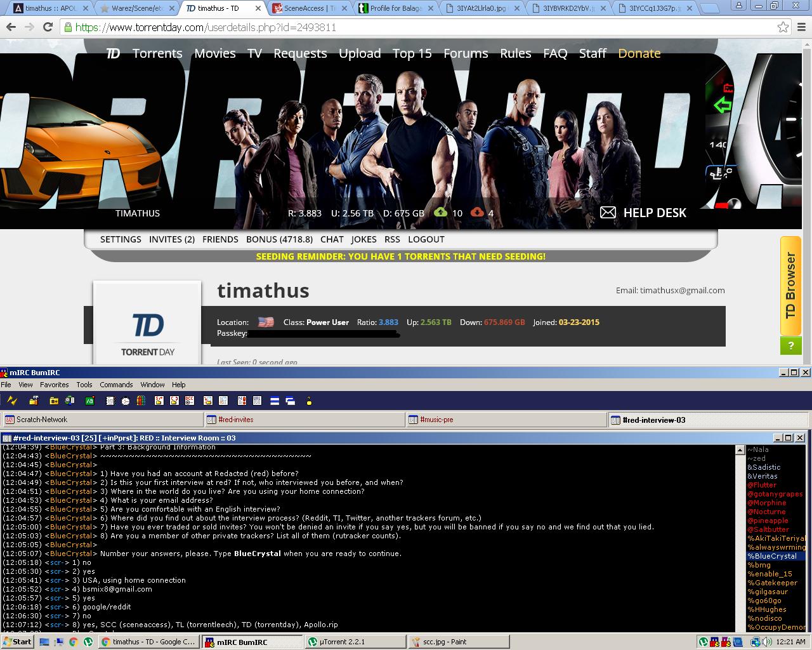This screenshot has height=650, width=812.
Task: Open the mIRC Help menu
Action: point(179,385)
